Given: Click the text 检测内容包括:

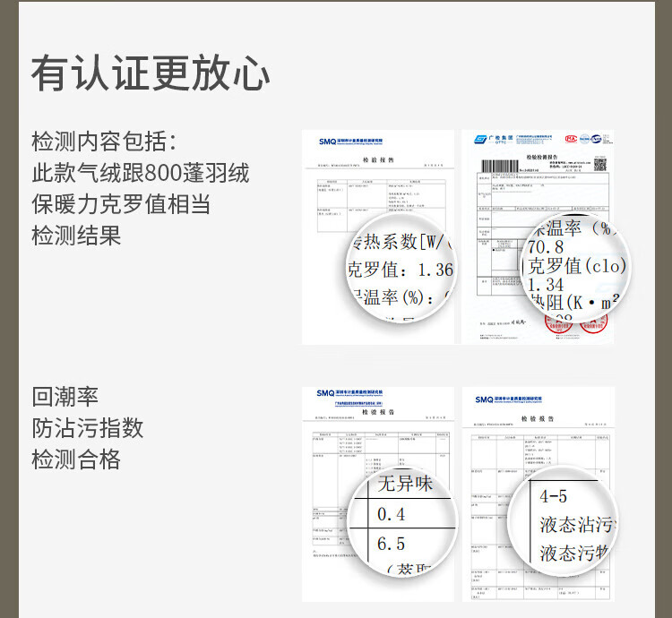Looking at the screenshot, I should pos(105,141).
